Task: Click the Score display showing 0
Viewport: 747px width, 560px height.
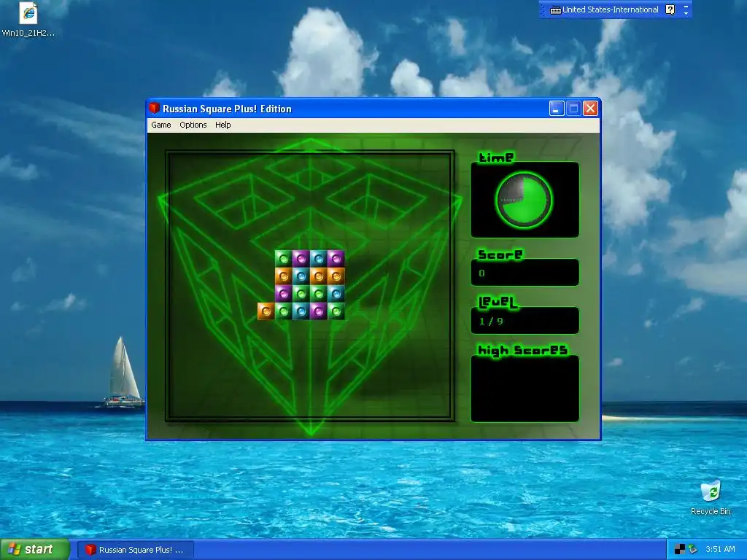Action: 525,273
